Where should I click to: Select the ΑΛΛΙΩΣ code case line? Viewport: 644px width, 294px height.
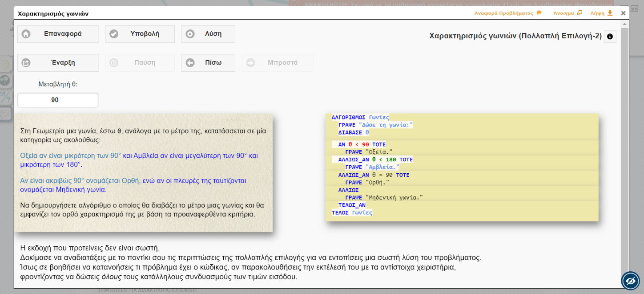tap(348, 190)
